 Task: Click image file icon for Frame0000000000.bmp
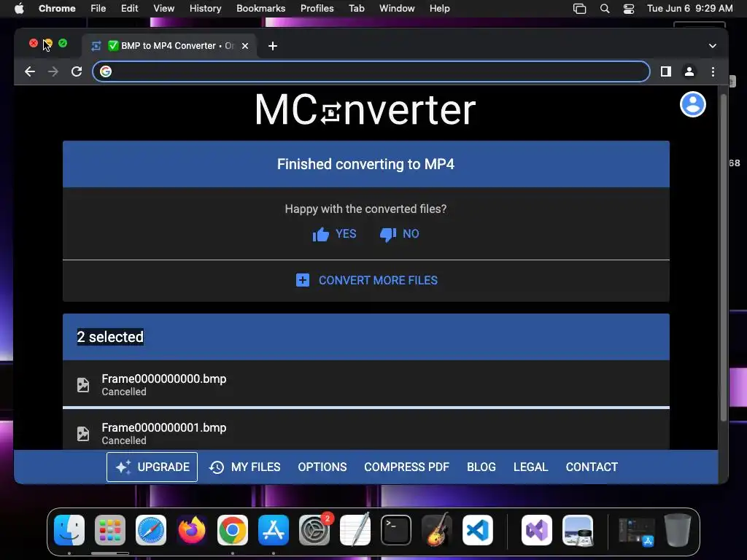pyautogui.click(x=83, y=385)
